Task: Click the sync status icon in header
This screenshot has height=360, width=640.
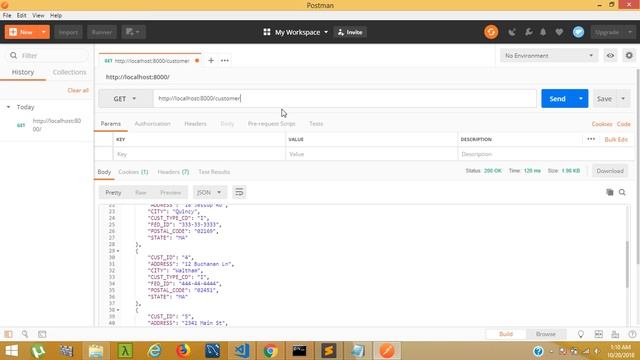Action: 491,32
